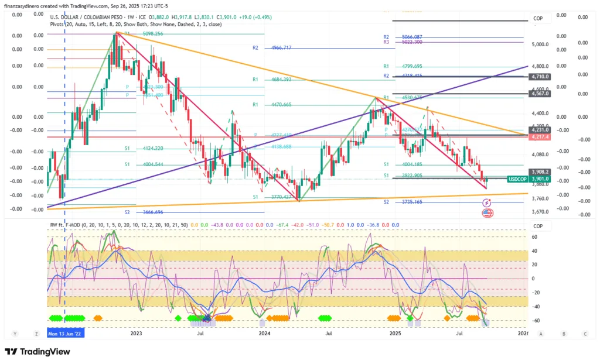
Task: Click the USDCOP price label tag
Action: pyautogui.click(x=517, y=179)
